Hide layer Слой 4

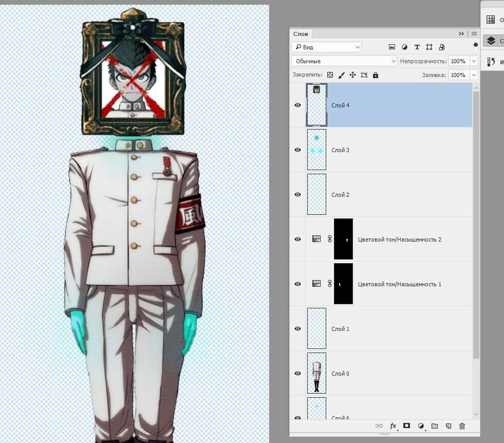[x=297, y=105]
